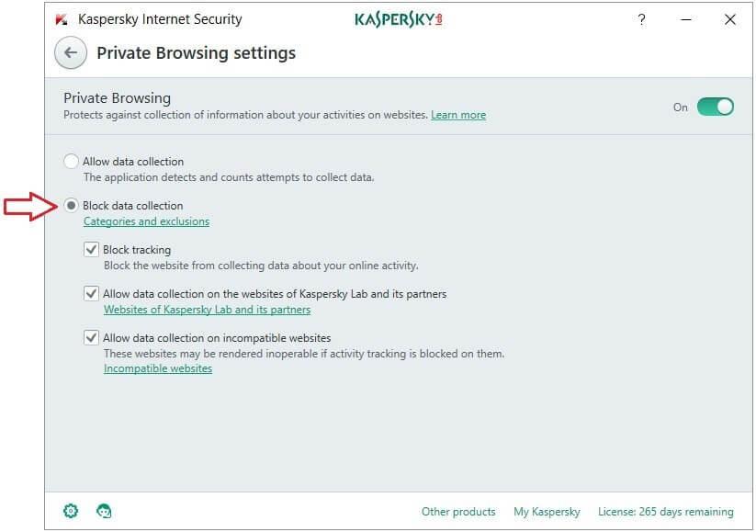Open License: 265 days remaining

click(x=665, y=511)
